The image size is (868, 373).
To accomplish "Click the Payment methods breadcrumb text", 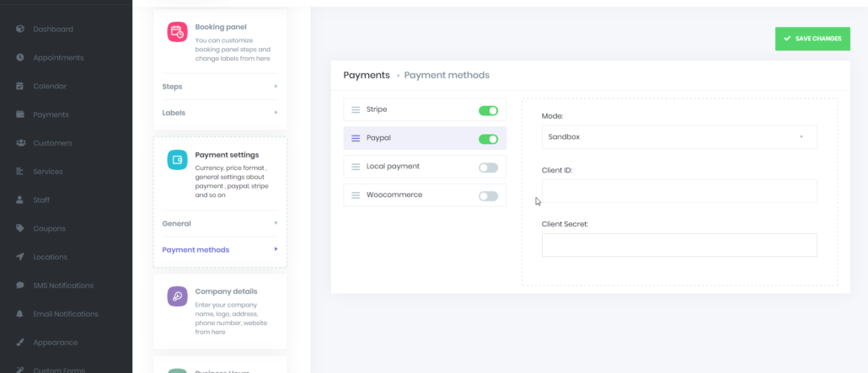I will (x=447, y=75).
